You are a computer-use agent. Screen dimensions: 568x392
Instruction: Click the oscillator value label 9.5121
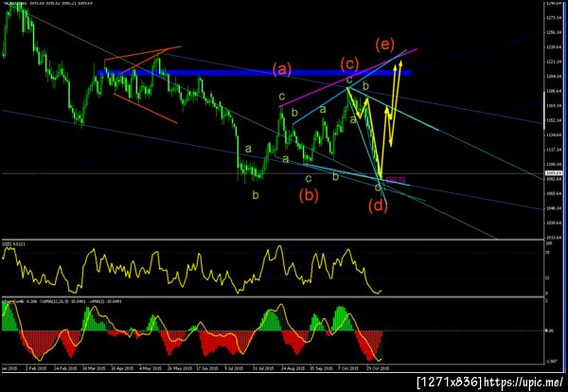tap(18, 244)
